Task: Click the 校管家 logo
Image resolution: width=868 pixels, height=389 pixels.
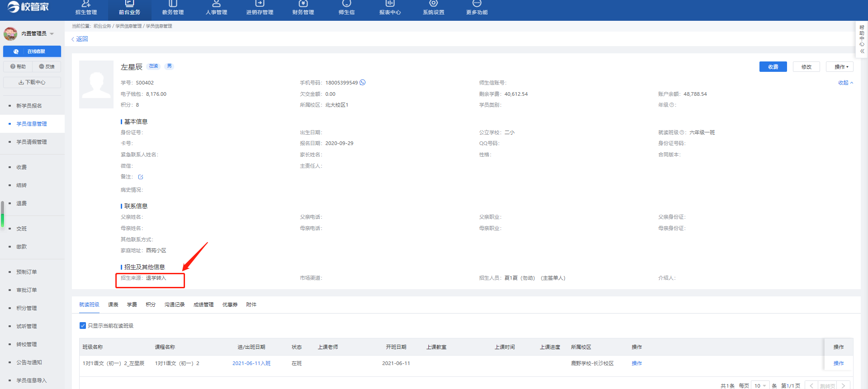Action: point(28,7)
